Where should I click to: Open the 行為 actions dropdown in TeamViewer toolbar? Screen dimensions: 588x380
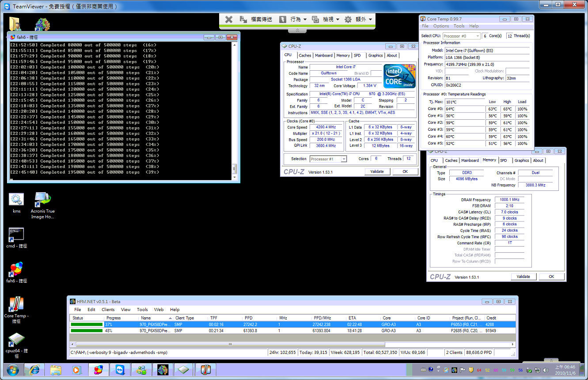[x=293, y=19]
